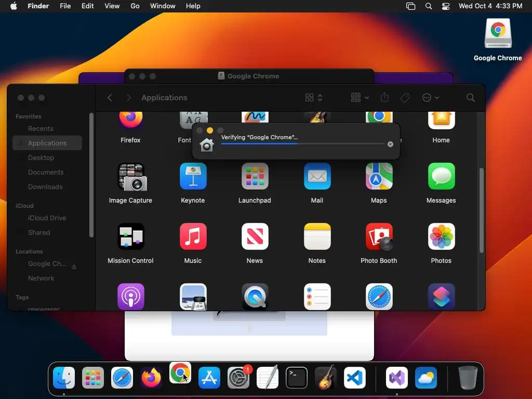Select Google Chrome volume in sidebar
This screenshot has width=532, height=399.
[x=47, y=263]
